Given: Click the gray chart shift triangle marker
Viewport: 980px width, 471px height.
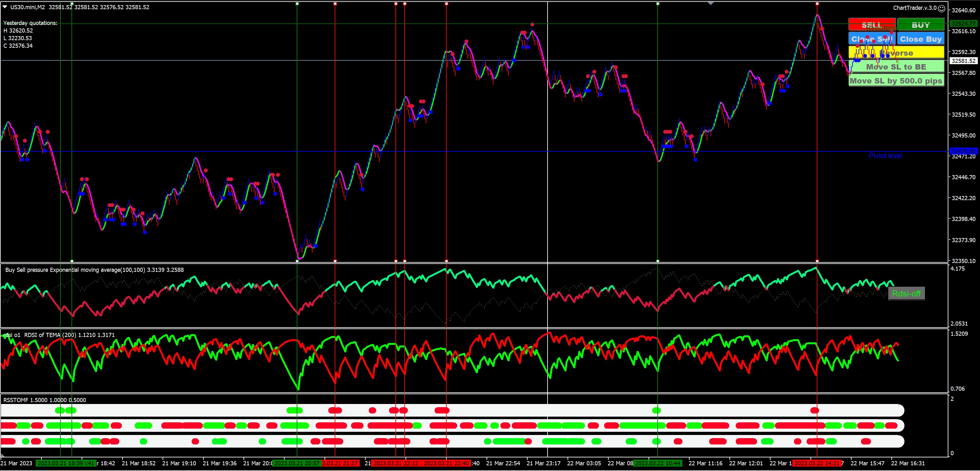Looking at the screenshot, I should pyautogui.click(x=710, y=3).
